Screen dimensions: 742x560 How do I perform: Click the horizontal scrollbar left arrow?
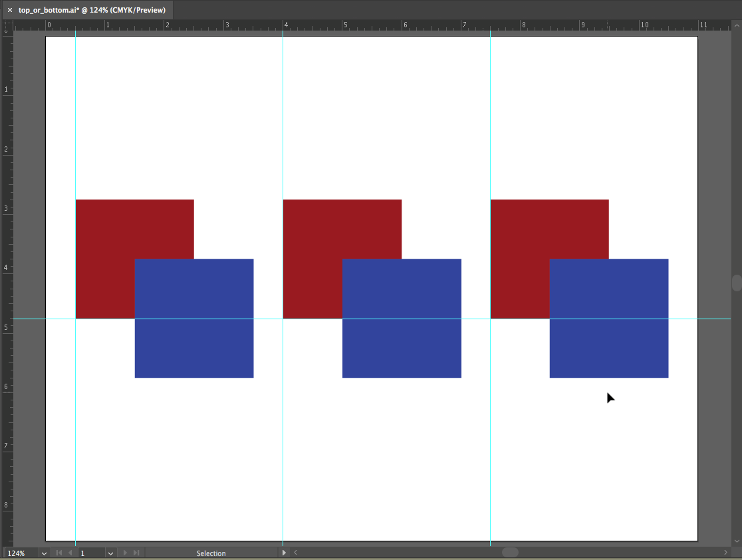[x=295, y=553]
